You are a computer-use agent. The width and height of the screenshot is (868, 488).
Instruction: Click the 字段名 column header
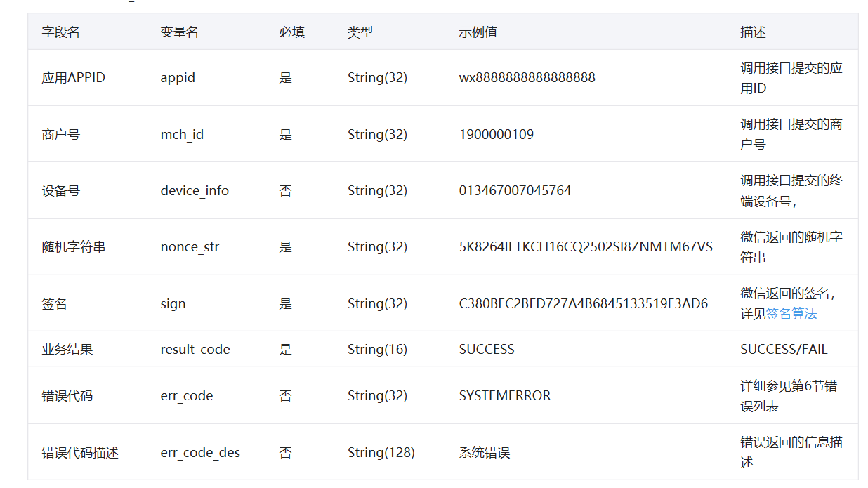58,32
